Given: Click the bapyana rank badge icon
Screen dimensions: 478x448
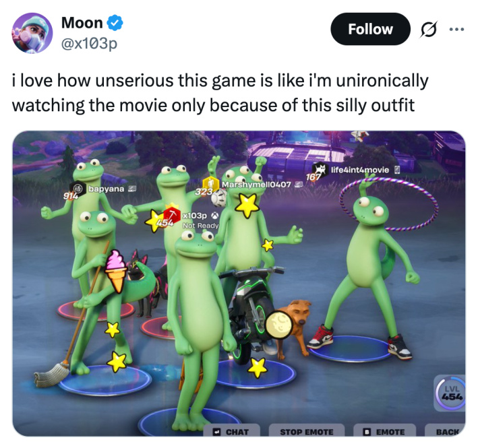Looking at the screenshot, I should 78,189.
